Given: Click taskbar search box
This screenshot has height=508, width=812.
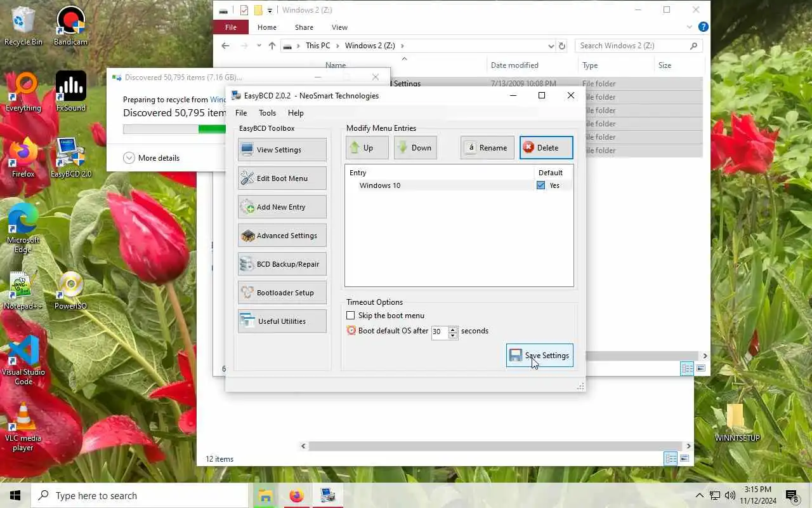Looking at the screenshot, I should tap(140, 495).
